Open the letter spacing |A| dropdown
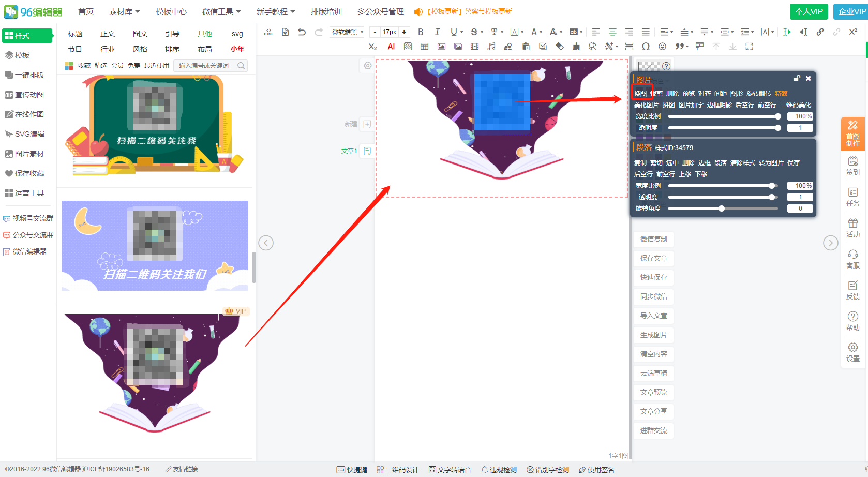Screen dimensions: 868x477 click(x=767, y=32)
